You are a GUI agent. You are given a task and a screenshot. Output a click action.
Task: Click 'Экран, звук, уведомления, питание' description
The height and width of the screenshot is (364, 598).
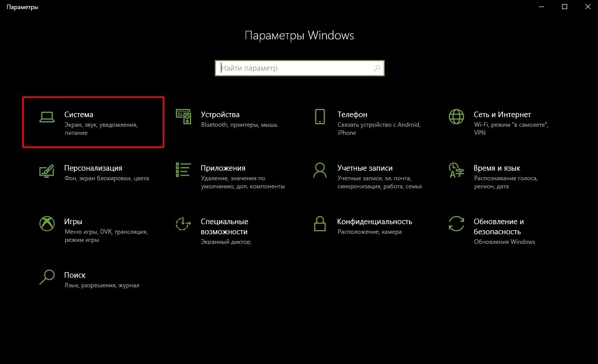click(x=101, y=129)
